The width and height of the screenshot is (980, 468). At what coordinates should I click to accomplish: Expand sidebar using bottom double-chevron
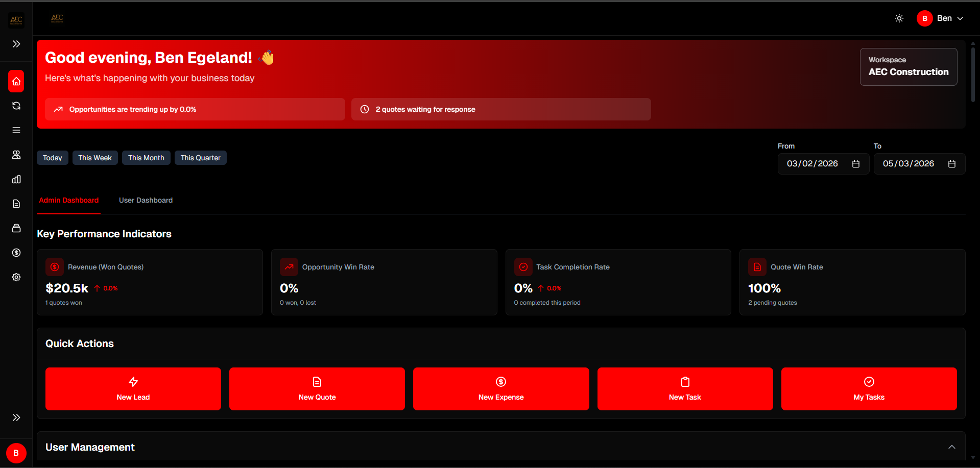pos(16,417)
